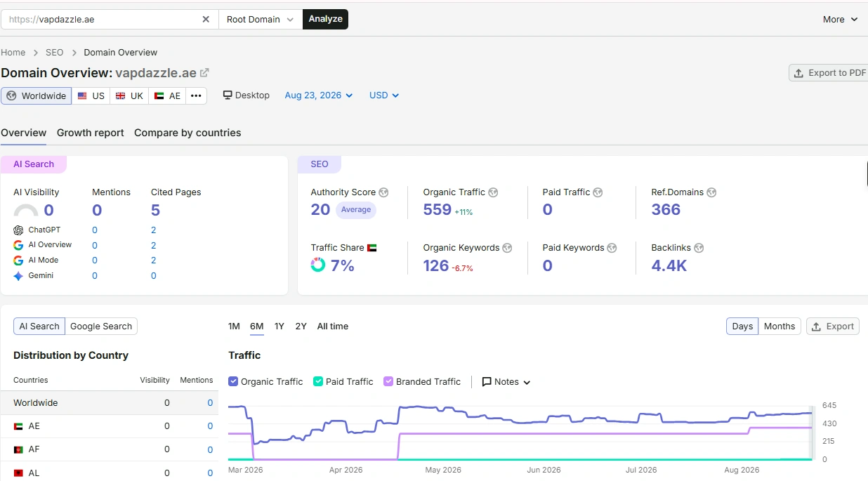Go to SEO breadcrumb

click(55, 53)
